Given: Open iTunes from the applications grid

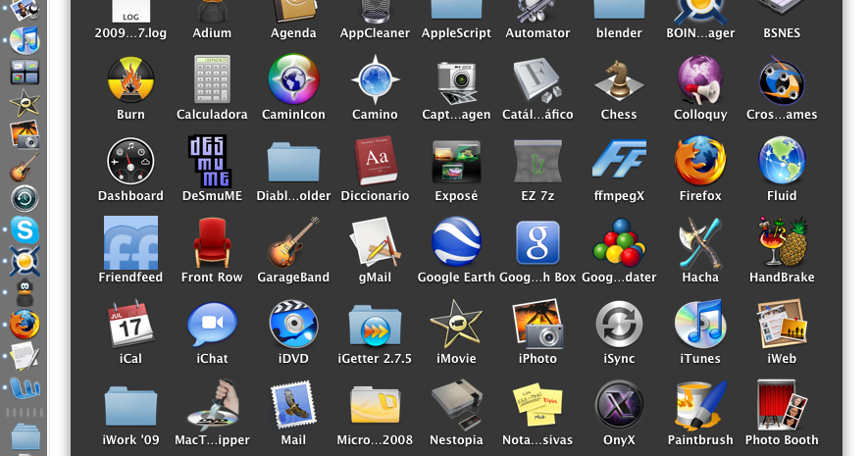Looking at the screenshot, I should (700, 324).
